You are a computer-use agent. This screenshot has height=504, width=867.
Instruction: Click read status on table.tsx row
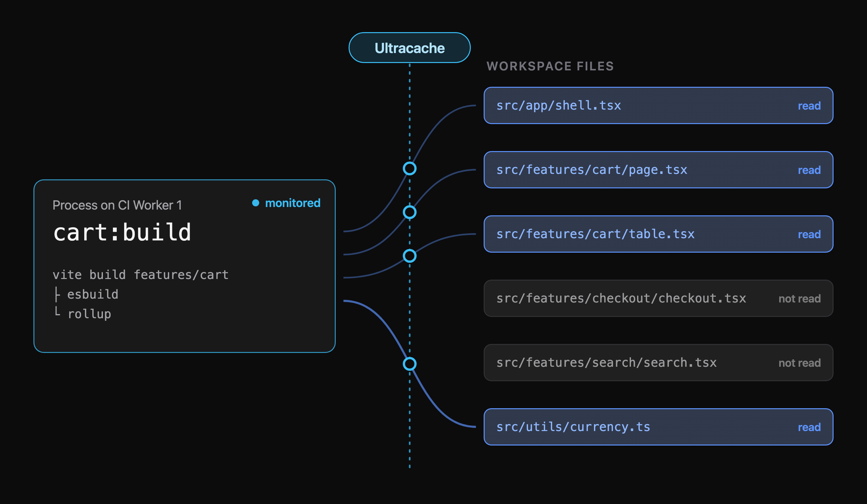click(x=809, y=234)
